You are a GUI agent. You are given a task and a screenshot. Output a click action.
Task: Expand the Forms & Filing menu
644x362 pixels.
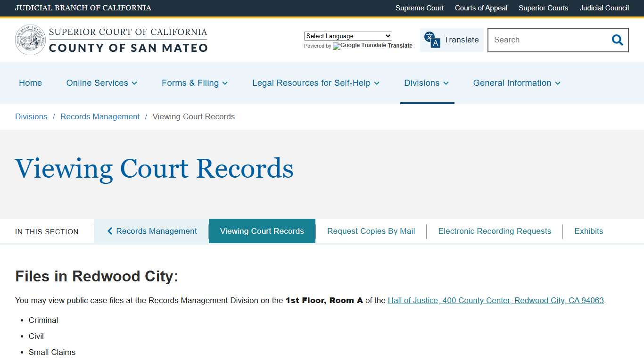click(x=194, y=83)
